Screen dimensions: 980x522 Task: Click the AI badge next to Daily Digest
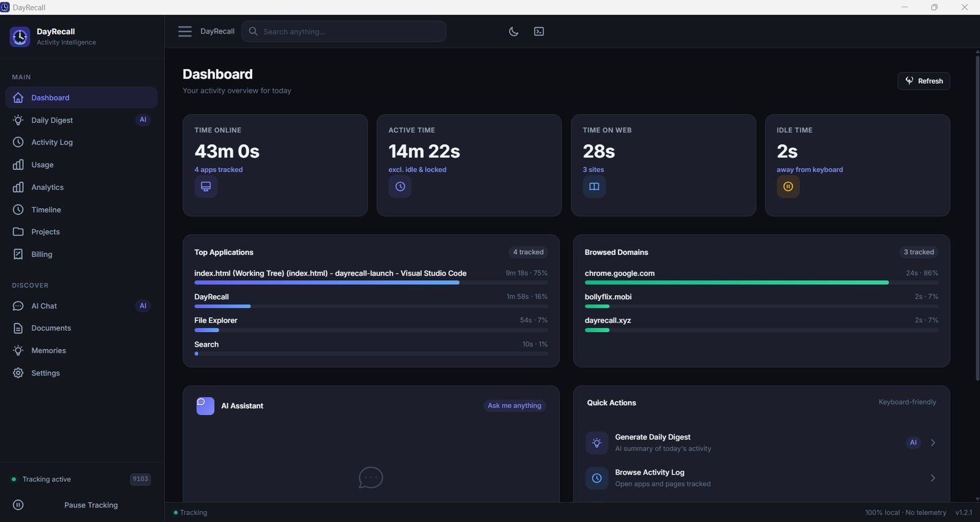143,119
